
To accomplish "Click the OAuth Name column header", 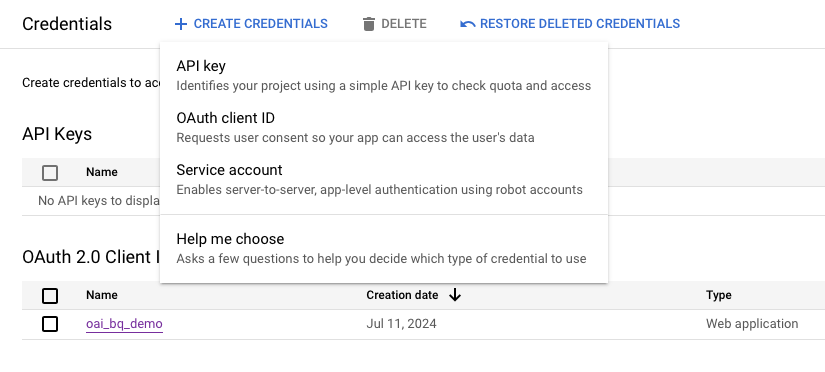I will [x=102, y=295].
